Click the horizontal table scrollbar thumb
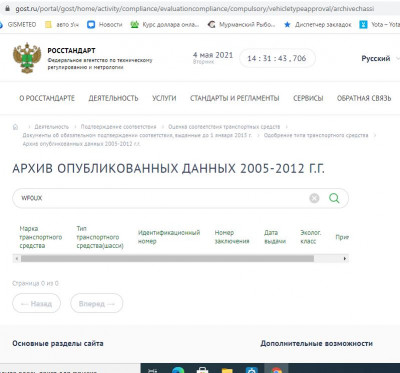 (x=167, y=259)
